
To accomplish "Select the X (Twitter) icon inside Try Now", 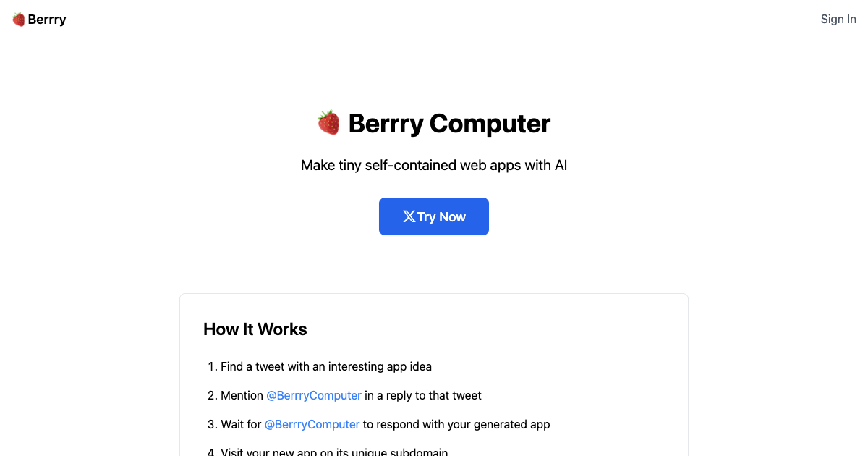I will pos(409,216).
